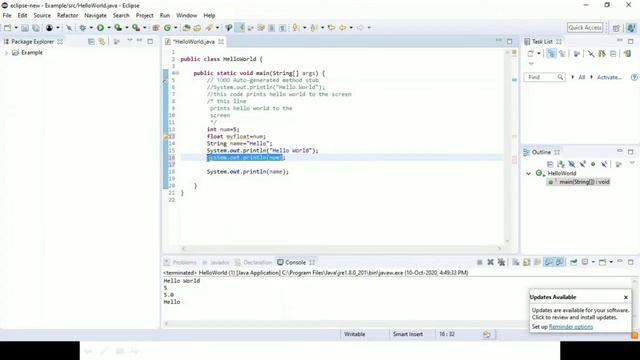Click Collapse All in Package Explorer
Image resolution: width=640 pixels, height=360 pixels.
coord(91,42)
